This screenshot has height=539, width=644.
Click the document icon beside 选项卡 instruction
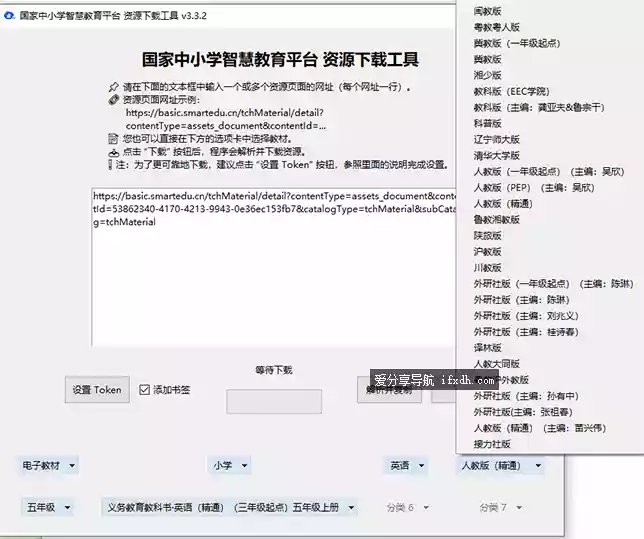(113, 138)
